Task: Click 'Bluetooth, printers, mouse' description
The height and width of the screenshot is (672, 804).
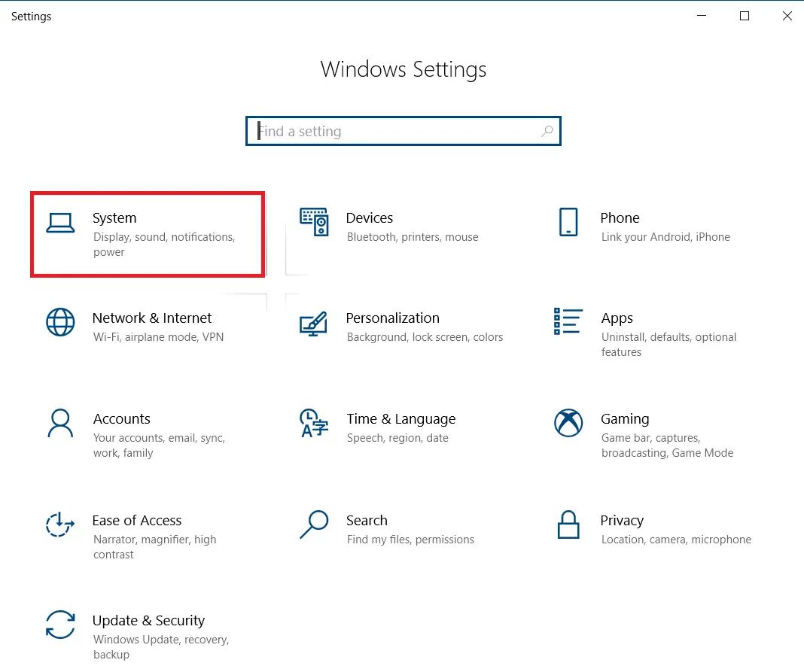Action: coord(413,237)
